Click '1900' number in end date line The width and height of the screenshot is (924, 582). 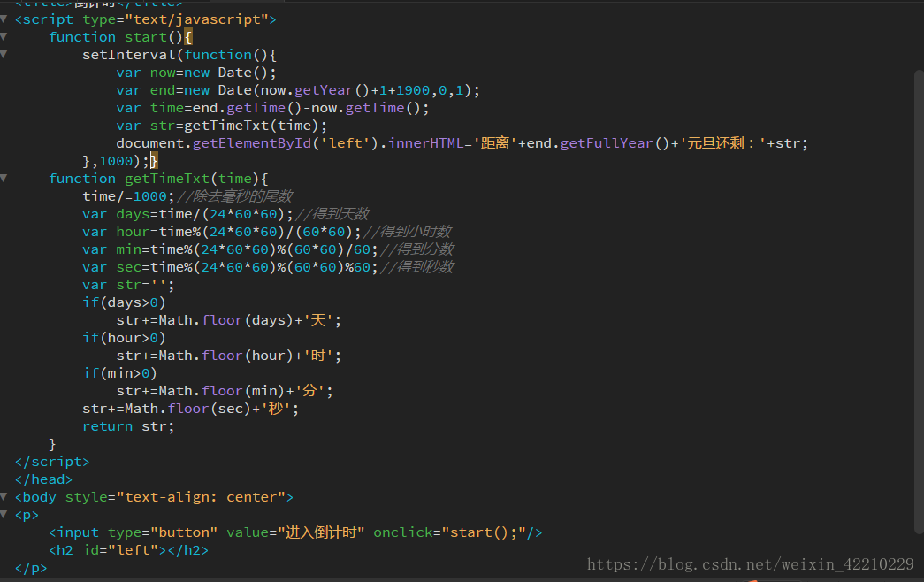coord(413,90)
